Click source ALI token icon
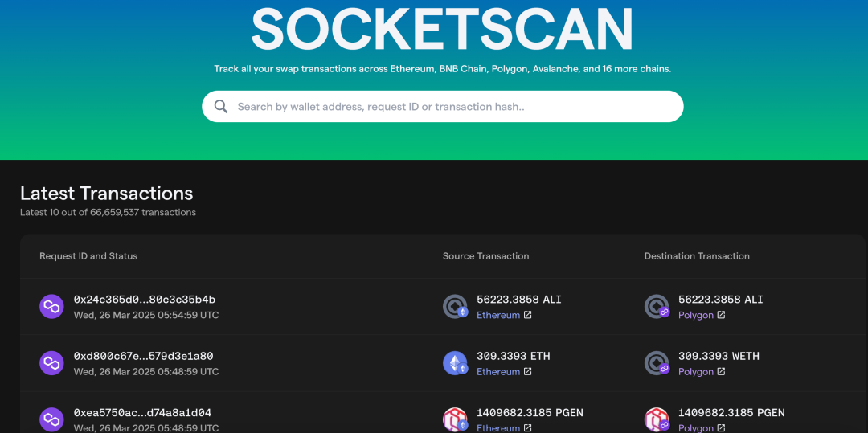The width and height of the screenshot is (868, 433). [x=455, y=306]
